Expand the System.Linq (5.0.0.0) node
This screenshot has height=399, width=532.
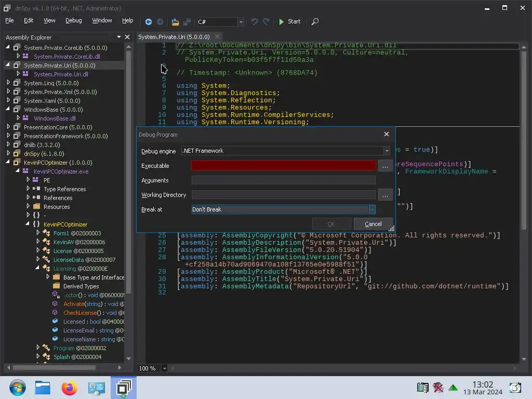pyautogui.click(x=8, y=83)
